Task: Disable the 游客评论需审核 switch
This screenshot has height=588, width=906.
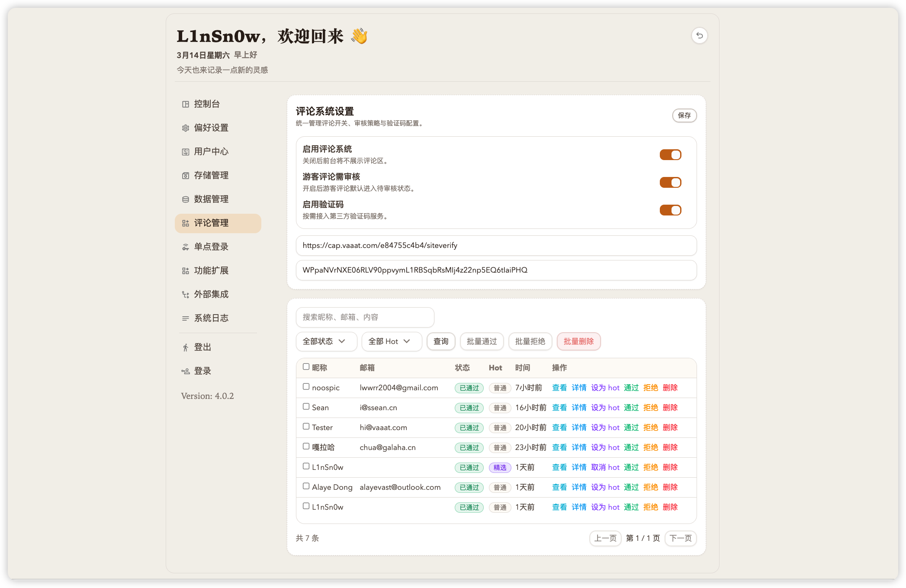Action: 670,183
